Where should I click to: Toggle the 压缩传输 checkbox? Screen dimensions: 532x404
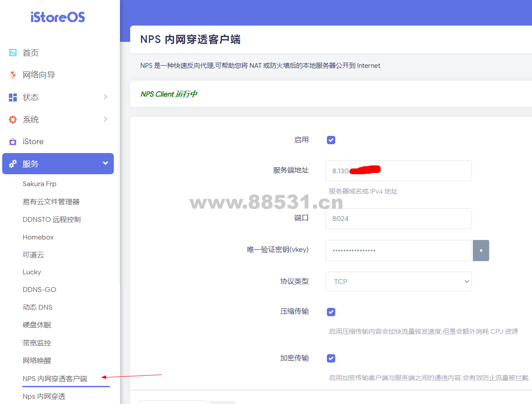[331, 312]
